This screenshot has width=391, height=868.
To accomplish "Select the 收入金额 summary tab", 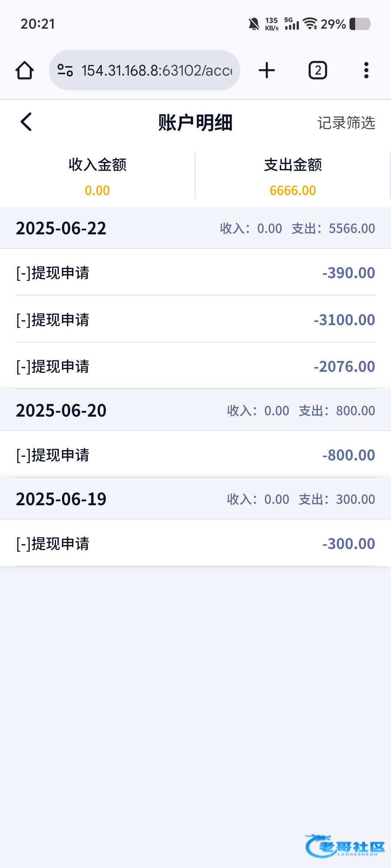I will click(x=97, y=176).
